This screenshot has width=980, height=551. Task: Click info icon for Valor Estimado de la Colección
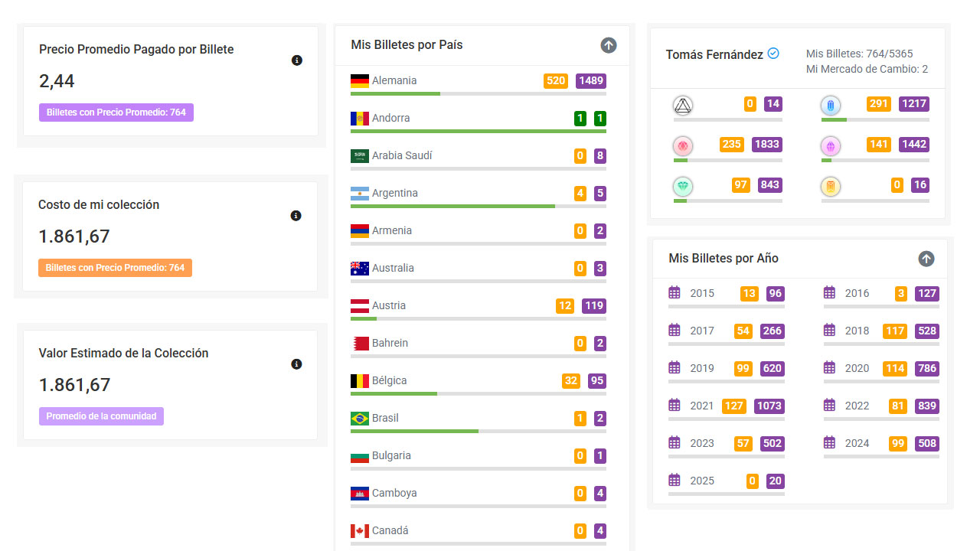click(297, 364)
